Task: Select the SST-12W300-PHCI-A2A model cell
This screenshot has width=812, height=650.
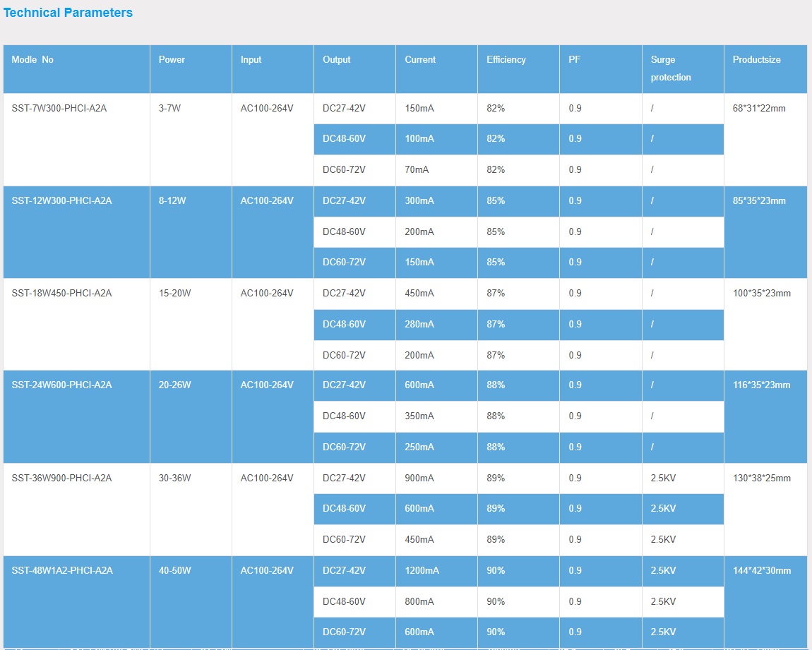Action: (x=61, y=201)
